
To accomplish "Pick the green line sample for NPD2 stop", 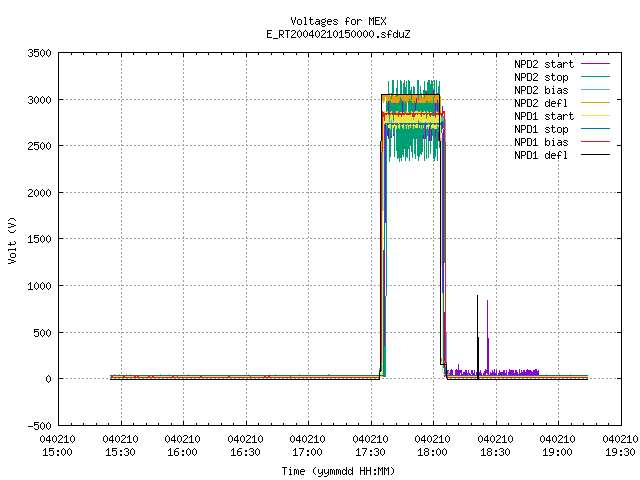I will 595,77.
